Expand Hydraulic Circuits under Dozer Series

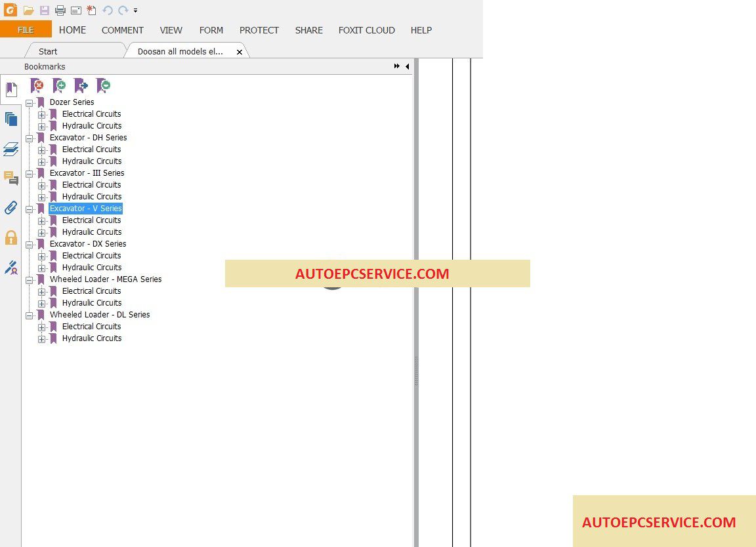coord(42,127)
